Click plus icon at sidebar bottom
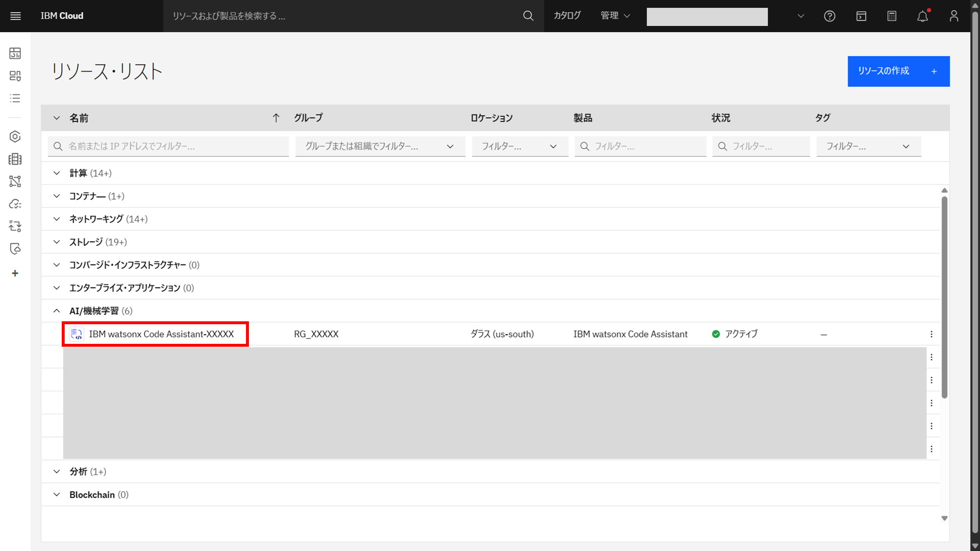 click(x=15, y=273)
